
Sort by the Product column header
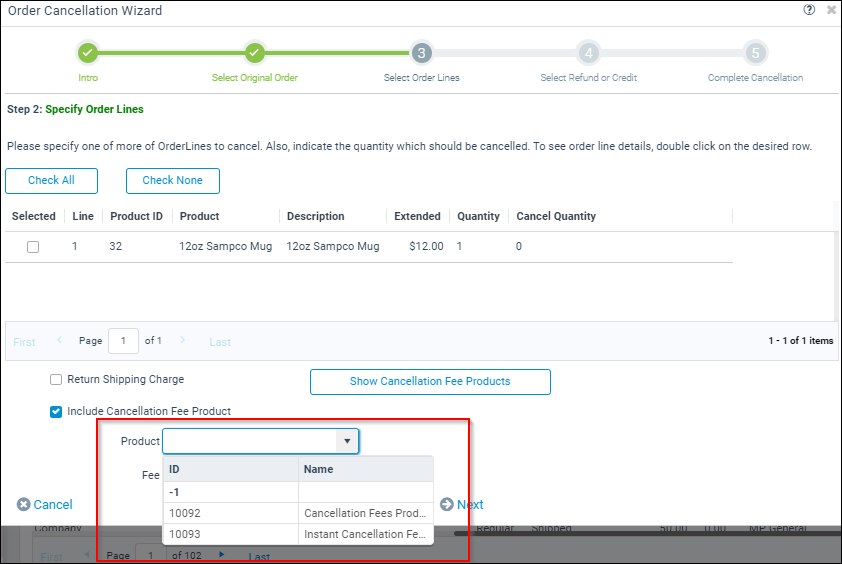point(199,216)
